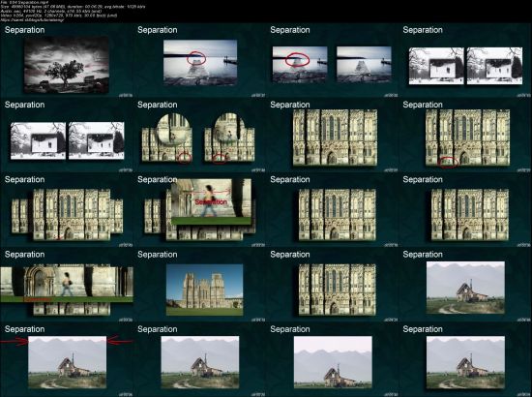This screenshot has height=397, width=532.
Task: Open the https URL in the header
Action: click(32, 19)
